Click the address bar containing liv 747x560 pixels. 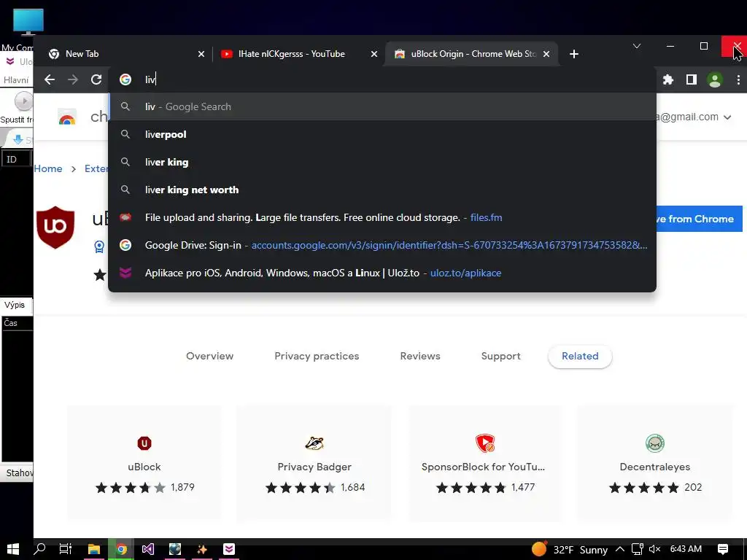381,79
